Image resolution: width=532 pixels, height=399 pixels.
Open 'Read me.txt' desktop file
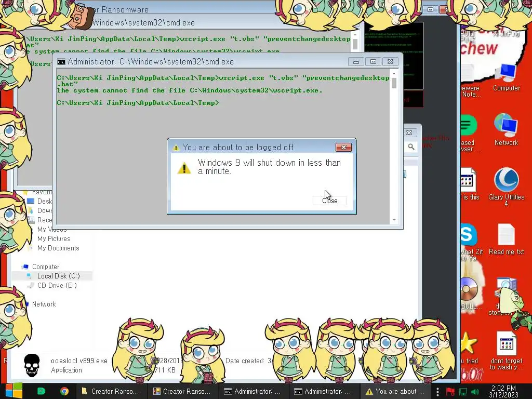(x=506, y=239)
